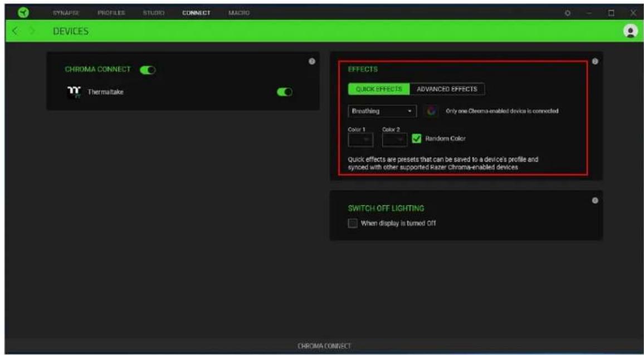
Task: Open the Effects panel info icon
Action: (595, 61)
